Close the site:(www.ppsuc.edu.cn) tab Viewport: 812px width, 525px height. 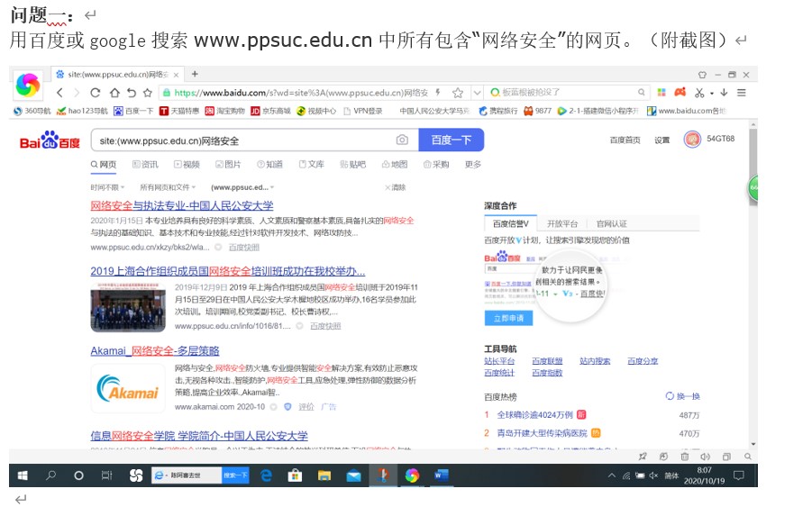pyautogui.click(x=176, y=75)
